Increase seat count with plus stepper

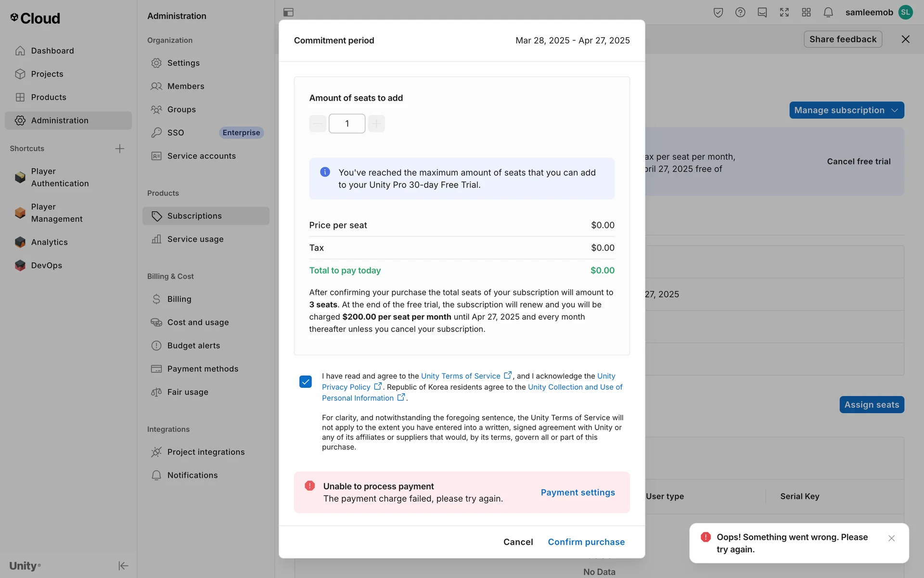[376, 124]
